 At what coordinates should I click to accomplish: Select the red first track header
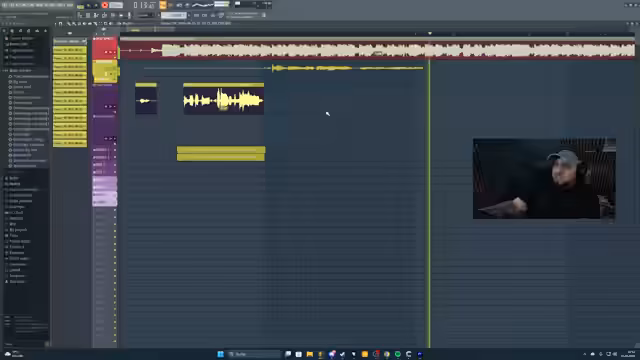[x=105, y=48]
